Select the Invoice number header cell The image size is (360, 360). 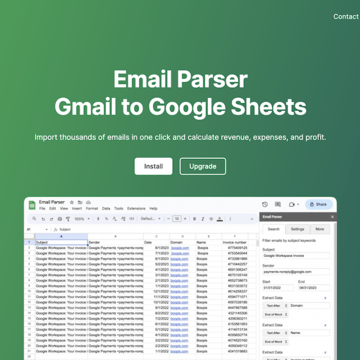pyautogui.click(x=235, y=242)
